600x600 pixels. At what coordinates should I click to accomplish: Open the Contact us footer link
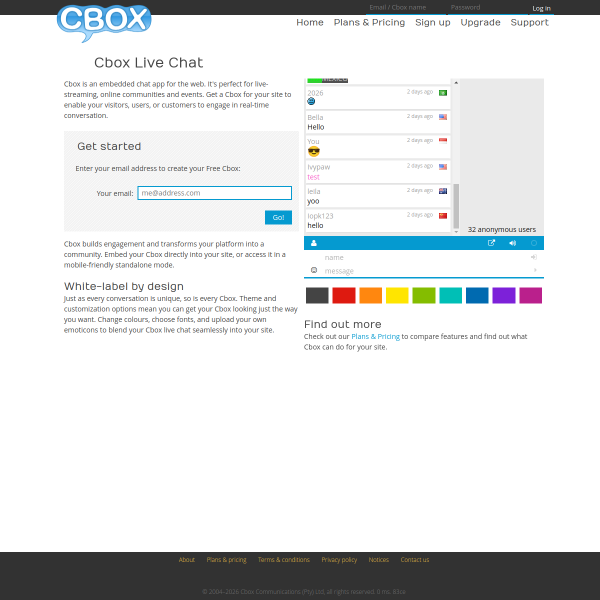415,559
